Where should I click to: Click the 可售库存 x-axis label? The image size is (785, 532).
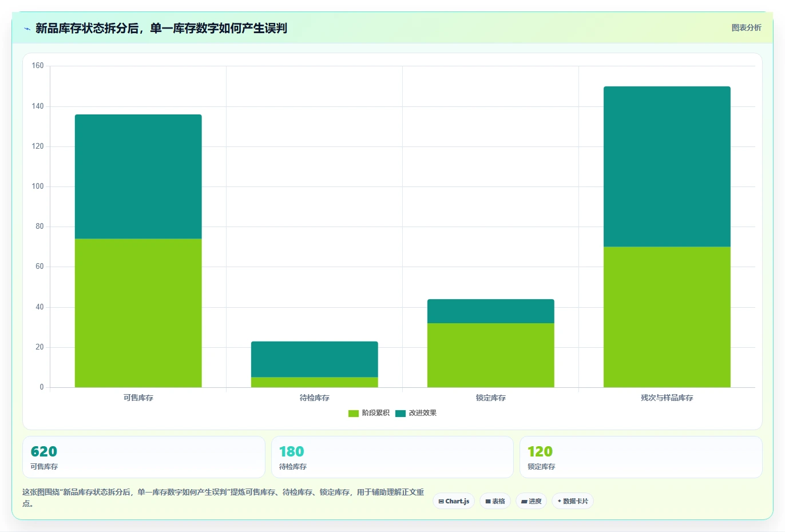coord(138,398)
